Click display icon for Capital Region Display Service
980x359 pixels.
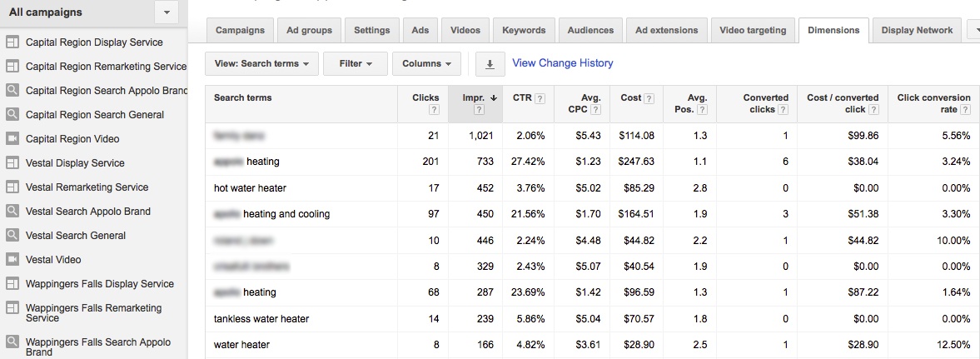coord(12,42)
